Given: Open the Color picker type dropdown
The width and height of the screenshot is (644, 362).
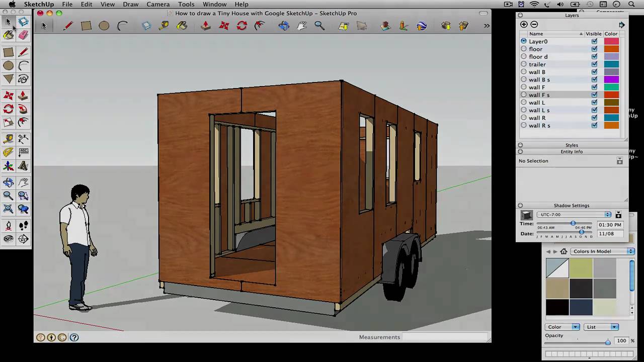Looking at the screenshot, I should pyautogui.click(x=563, y=327).
